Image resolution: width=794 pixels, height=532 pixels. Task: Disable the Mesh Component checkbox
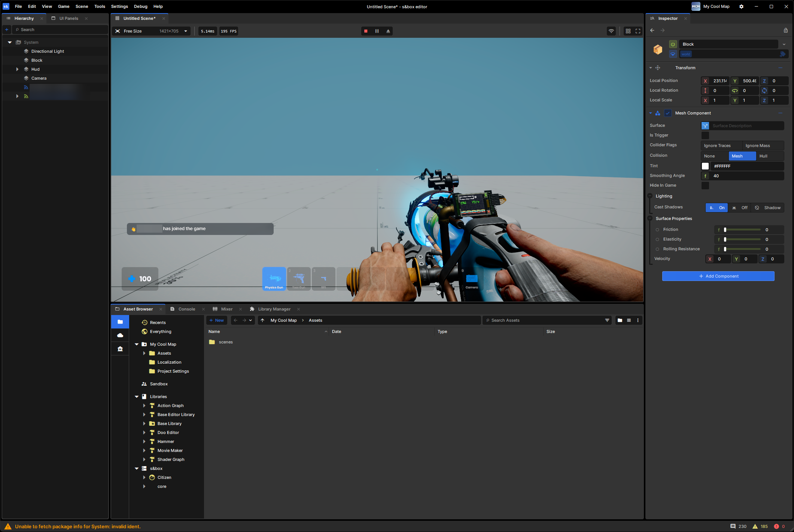point(668,113)
